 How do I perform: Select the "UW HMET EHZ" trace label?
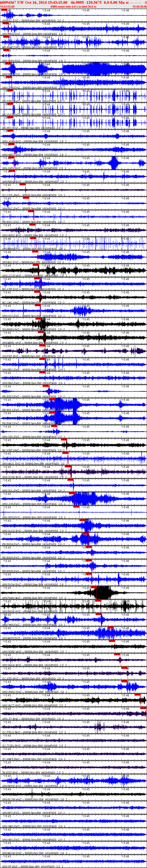[x=34, y=155]
